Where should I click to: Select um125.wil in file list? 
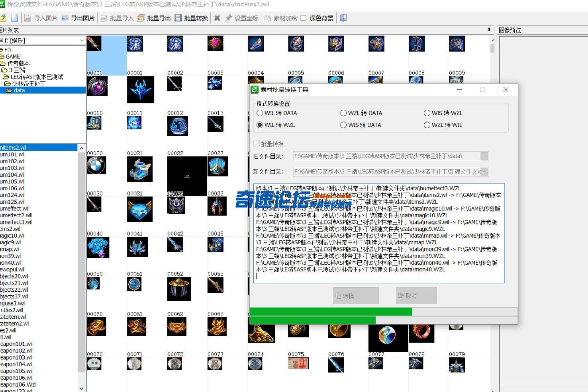pos(12,202)
